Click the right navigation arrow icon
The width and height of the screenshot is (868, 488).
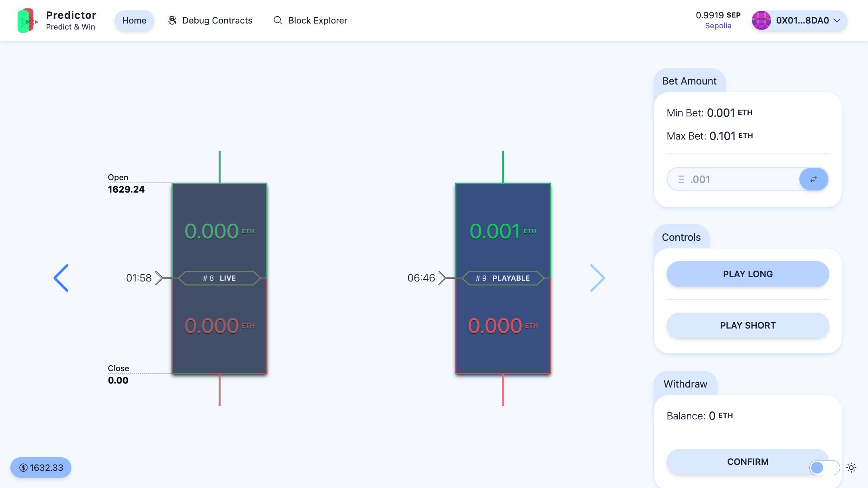point(597,277)
